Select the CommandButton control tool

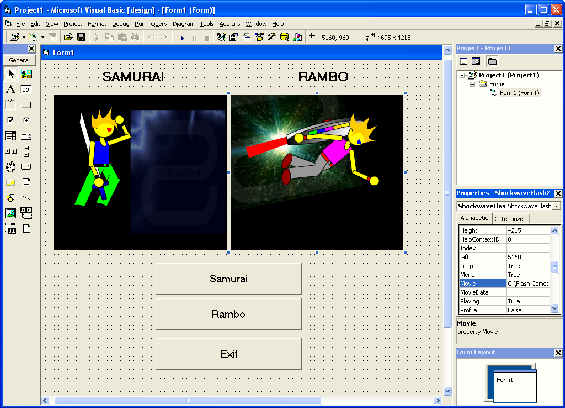[x=26, y=105]
